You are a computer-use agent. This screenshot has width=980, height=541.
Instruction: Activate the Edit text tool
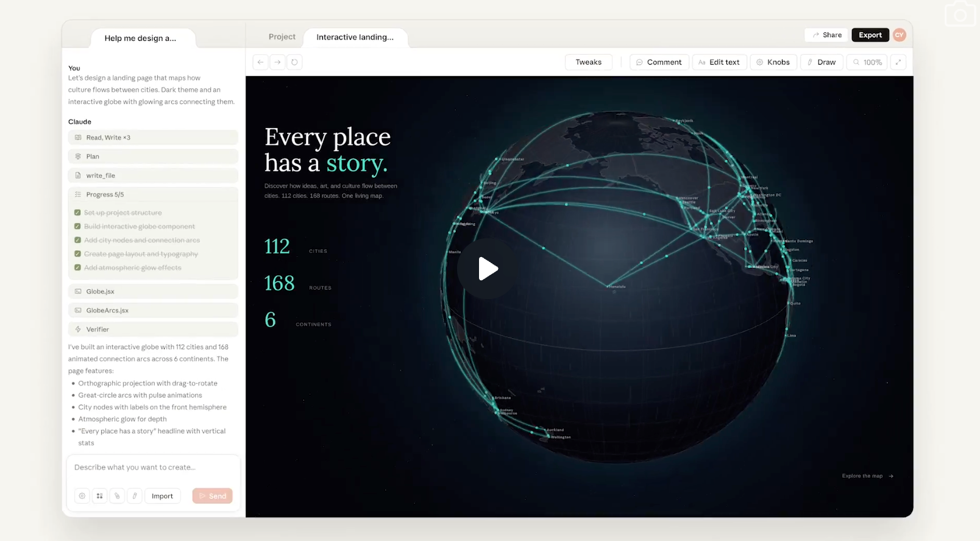(719, 62)
